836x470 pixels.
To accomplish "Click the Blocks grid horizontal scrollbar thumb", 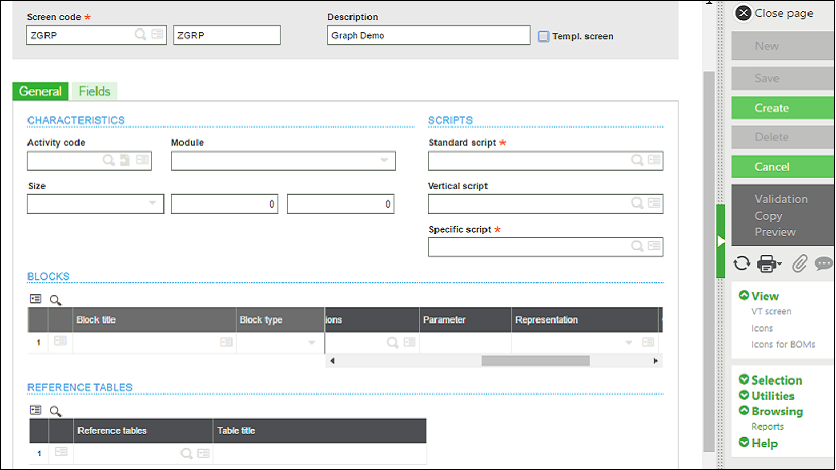I will pos(536,361).
